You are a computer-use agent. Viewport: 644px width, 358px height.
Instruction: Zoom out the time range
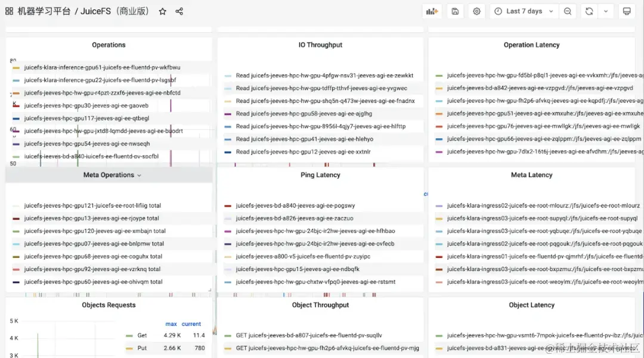tap(568, 11)
